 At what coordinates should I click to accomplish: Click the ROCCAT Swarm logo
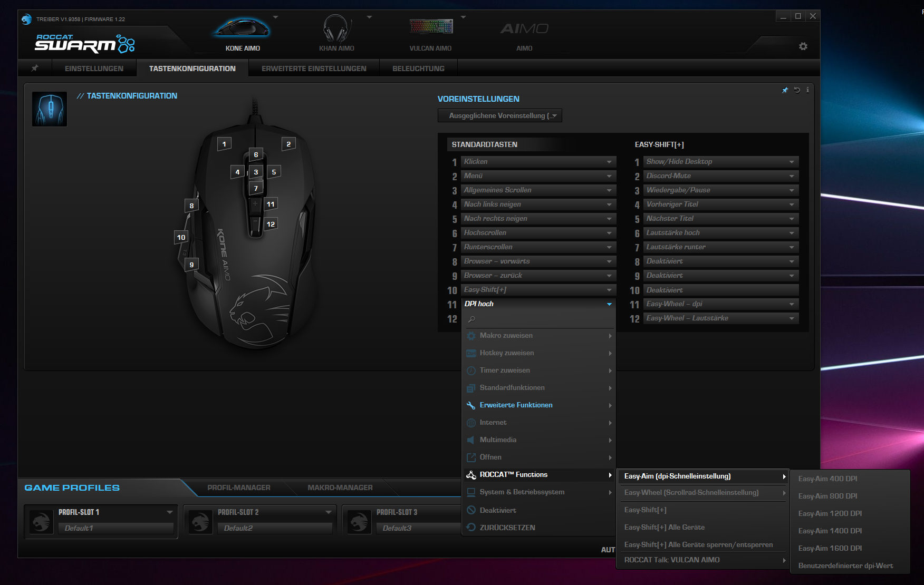click(x=84, y=44)
